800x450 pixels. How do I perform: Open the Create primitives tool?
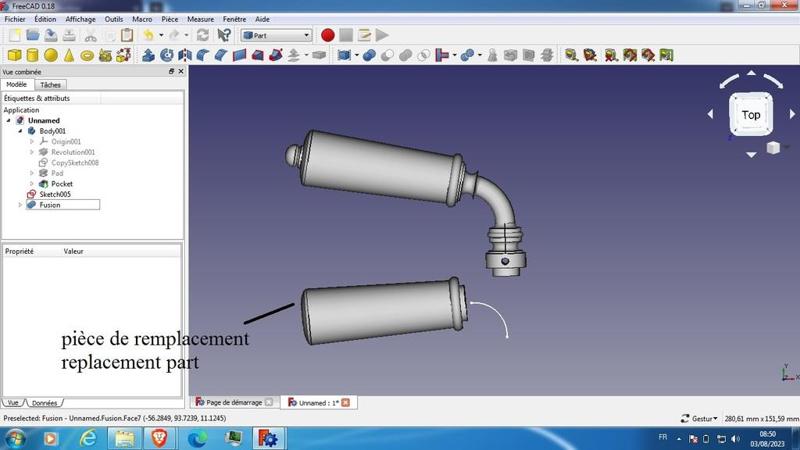[x=106, y=55]
